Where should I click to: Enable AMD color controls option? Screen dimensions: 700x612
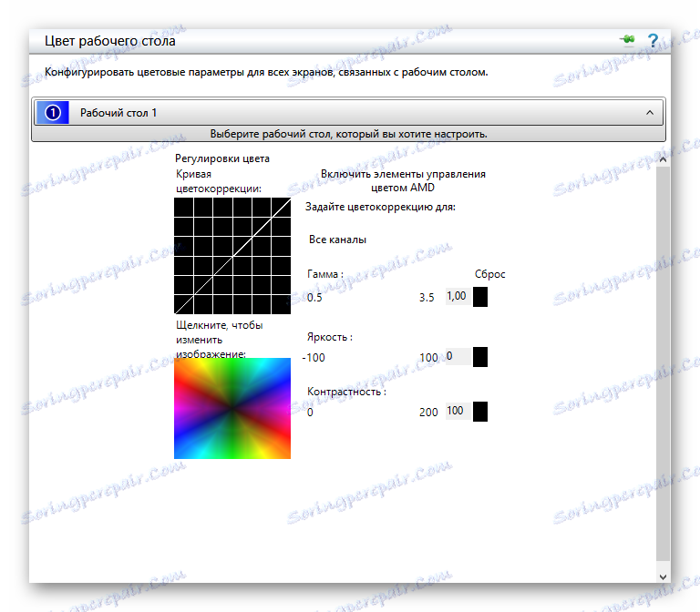coord(403,180)
